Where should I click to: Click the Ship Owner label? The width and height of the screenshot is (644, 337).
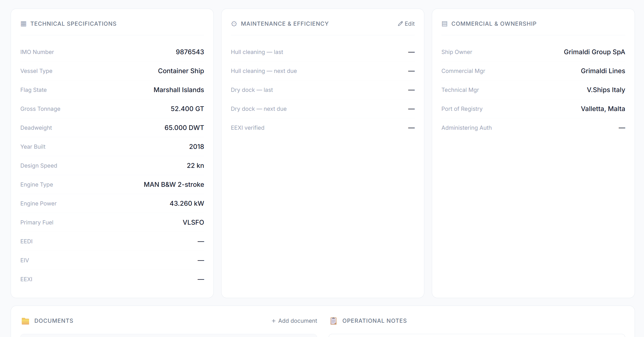(457, 52)
